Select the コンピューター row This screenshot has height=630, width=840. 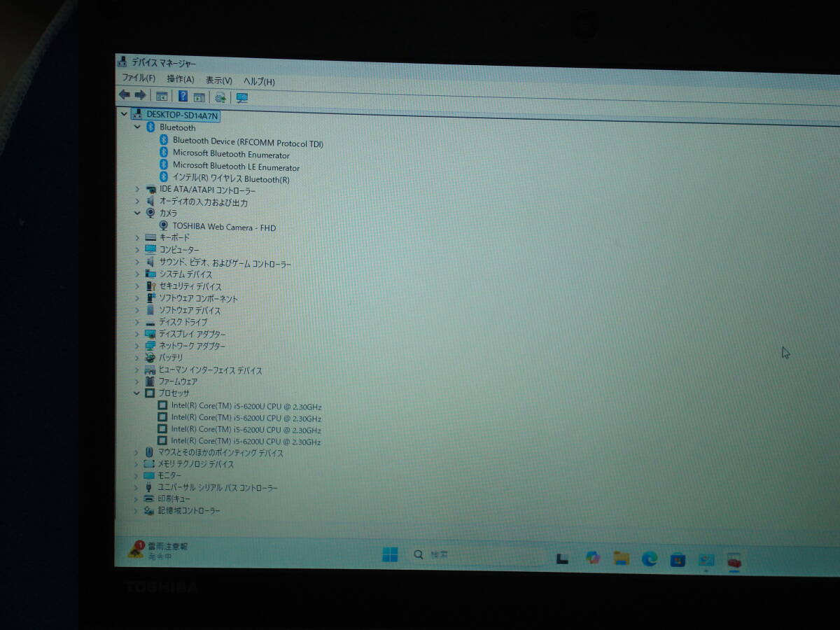point(179,249)
